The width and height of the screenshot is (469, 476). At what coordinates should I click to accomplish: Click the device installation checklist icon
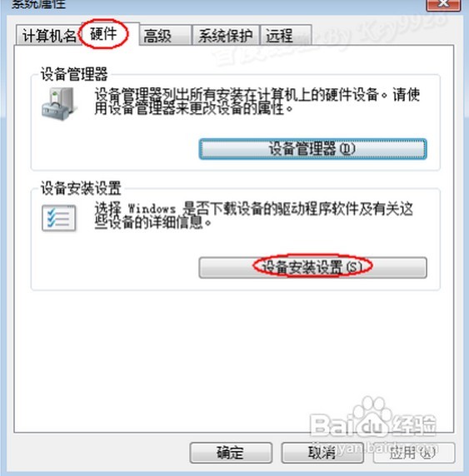(x=58, y=218)
